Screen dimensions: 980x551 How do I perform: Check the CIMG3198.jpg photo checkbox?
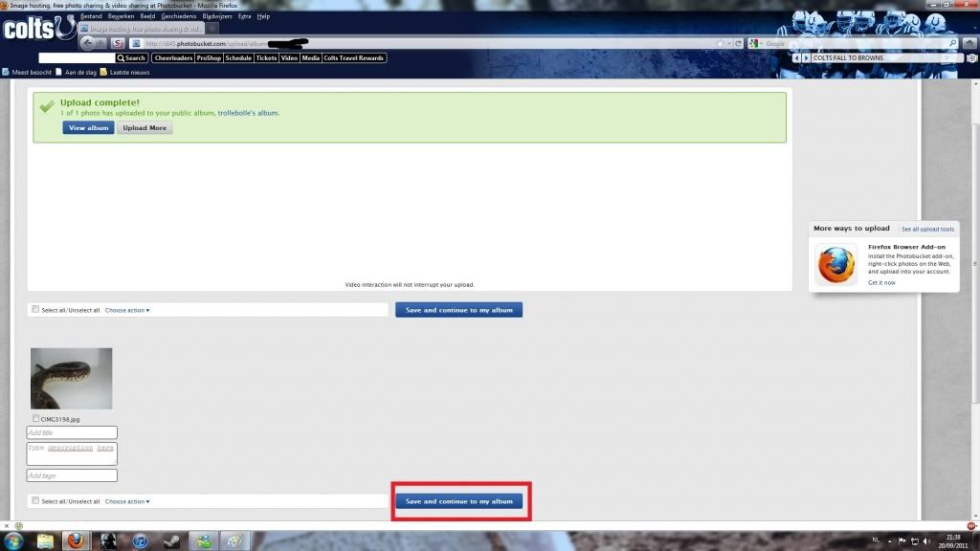coord(35,419)
